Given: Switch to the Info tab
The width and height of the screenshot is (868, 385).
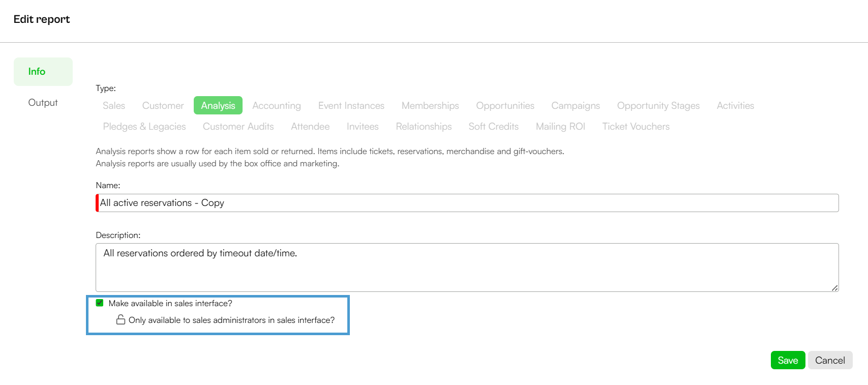Looking at the screenshot, I should coord(43,72).
